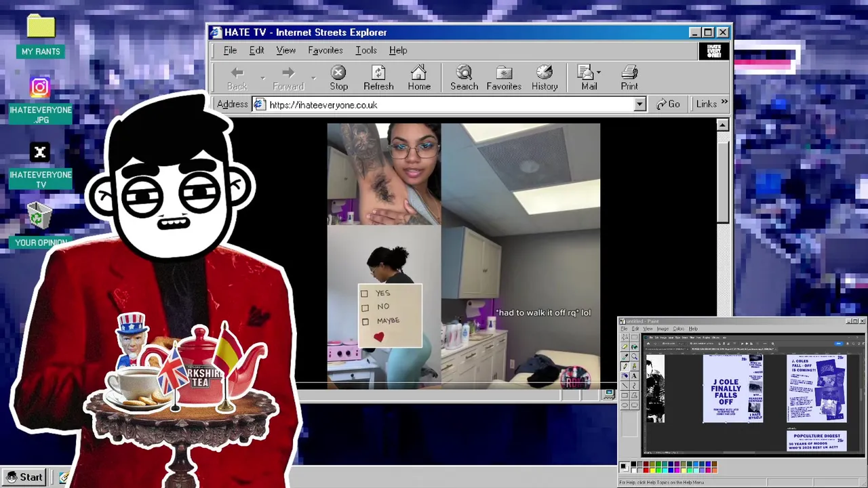Open the Colors menu in Paint
This screenshot has width=868, height=488.
pos(679,329)
